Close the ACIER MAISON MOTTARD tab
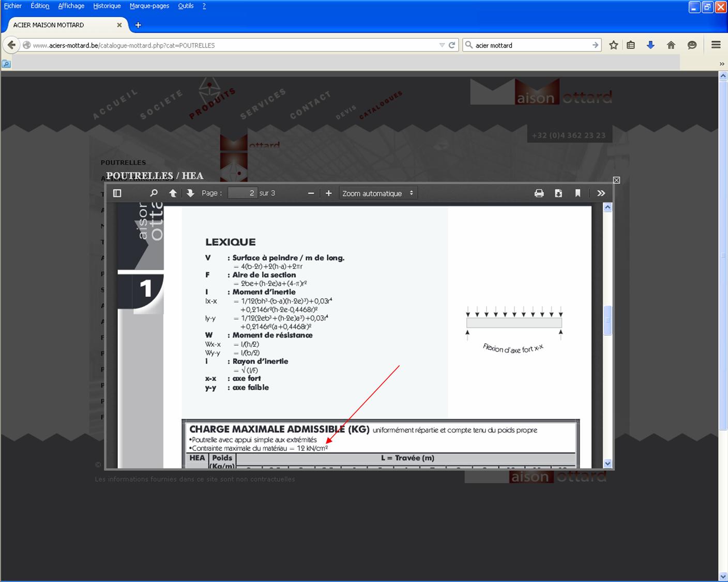Viewport: 728px width, 582px height. pos(119,25)
